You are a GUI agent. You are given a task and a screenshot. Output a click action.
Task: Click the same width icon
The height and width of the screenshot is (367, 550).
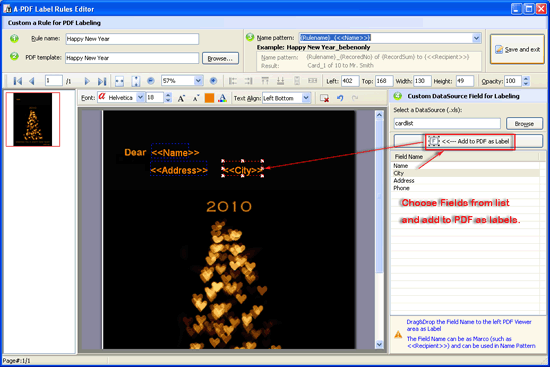pyautogui.click(x=313, y=81)
